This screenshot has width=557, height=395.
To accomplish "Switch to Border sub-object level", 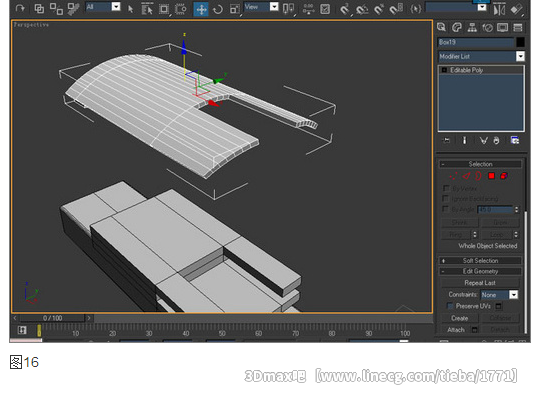I will click(x=478, y=175).
